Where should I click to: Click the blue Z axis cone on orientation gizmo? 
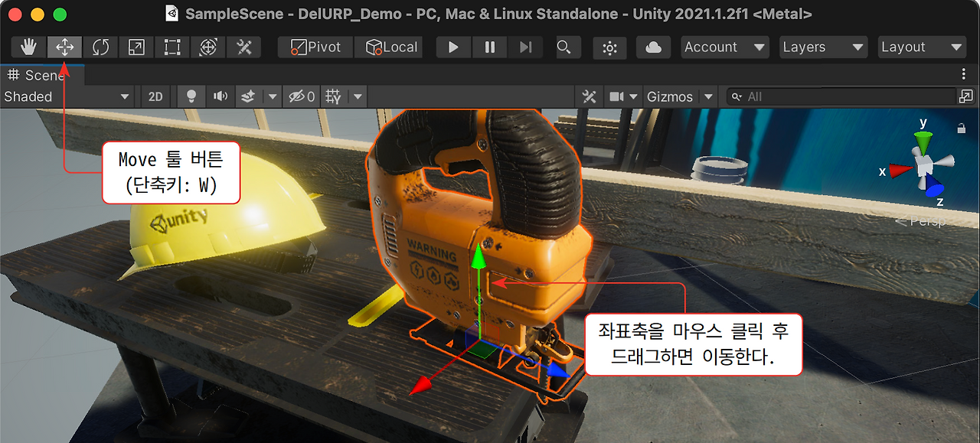(x=935, y=187)
